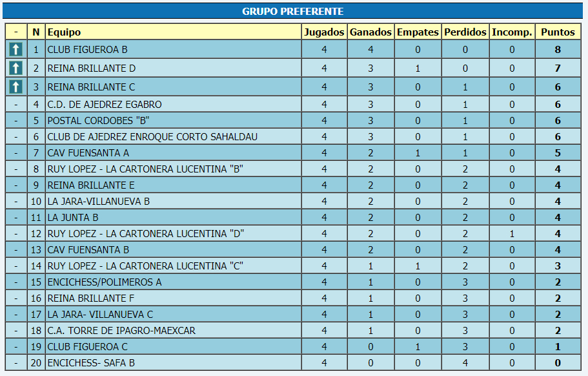Select team POSTAL CORDOBES "B"
This screenshot has width=588, height=376.
tap(98, 120)
